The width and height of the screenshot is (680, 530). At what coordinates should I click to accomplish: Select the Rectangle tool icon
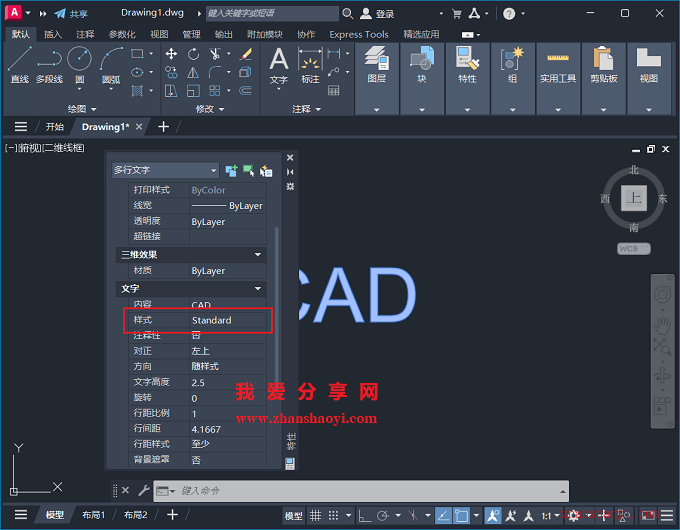click(137, 54)
